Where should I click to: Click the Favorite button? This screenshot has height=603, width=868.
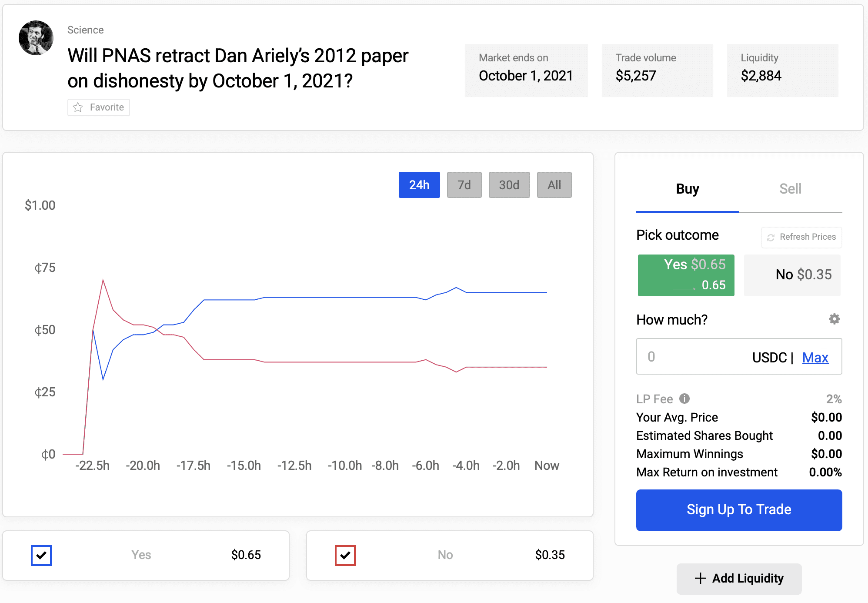(x=99, y=107)
